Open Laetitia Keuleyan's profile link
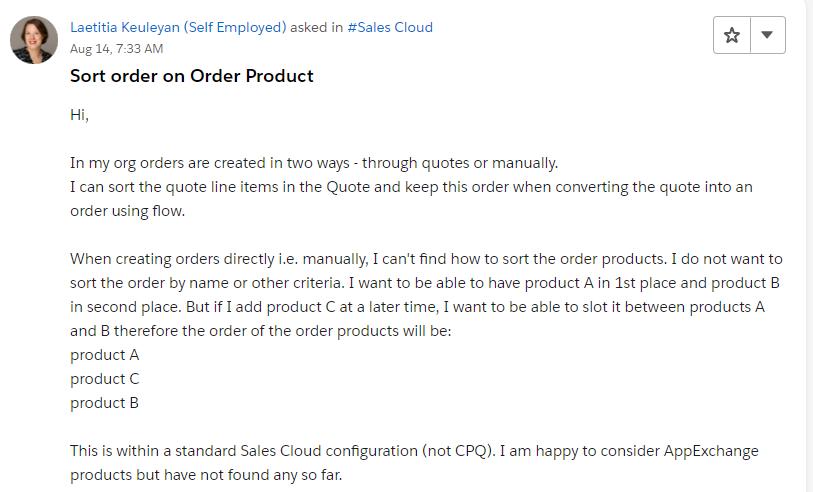Image resolution: width=813 pixels, height=492 pixels. tap(178, 27)
